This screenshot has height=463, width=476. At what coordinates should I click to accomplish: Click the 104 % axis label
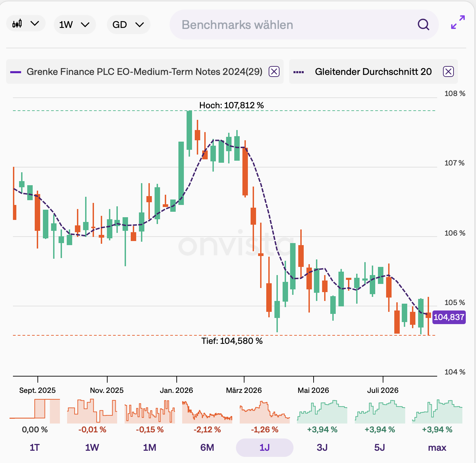(455, 372)
